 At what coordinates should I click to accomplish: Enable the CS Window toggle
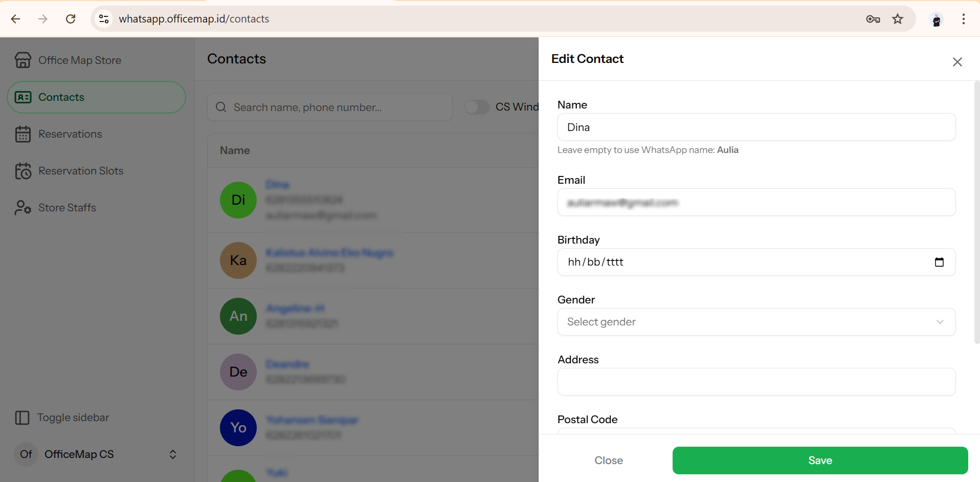[477, 107]
